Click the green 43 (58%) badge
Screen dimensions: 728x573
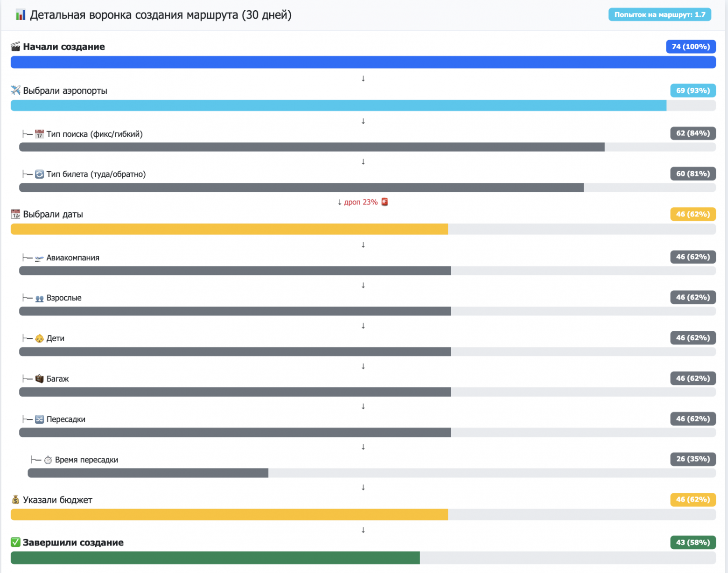[x=693, y=542]
